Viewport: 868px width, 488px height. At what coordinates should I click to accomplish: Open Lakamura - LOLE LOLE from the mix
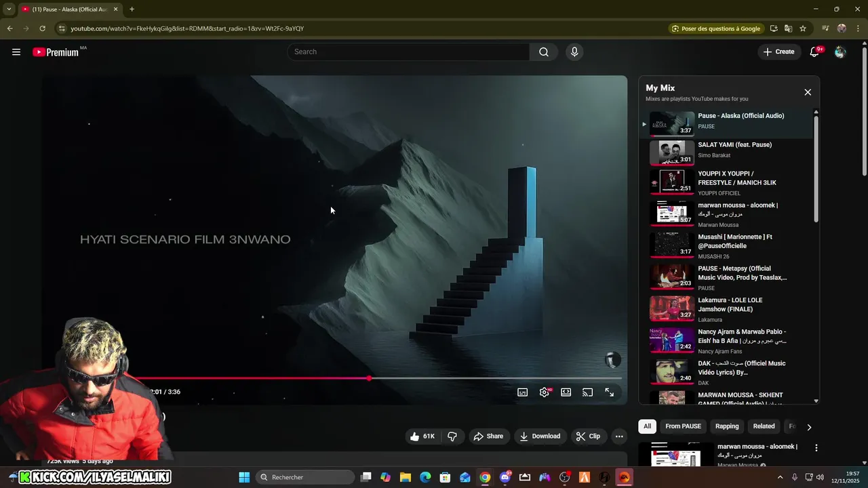[726, 309]
